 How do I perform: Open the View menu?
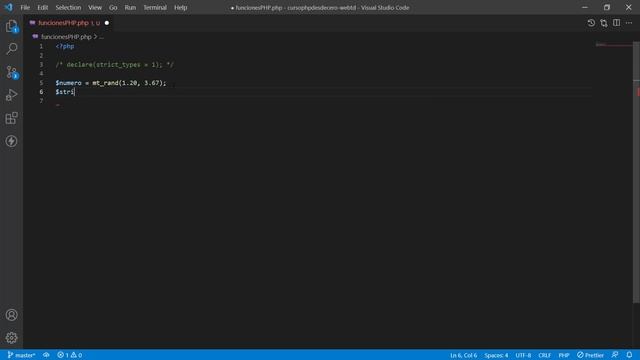click(95, 7)
